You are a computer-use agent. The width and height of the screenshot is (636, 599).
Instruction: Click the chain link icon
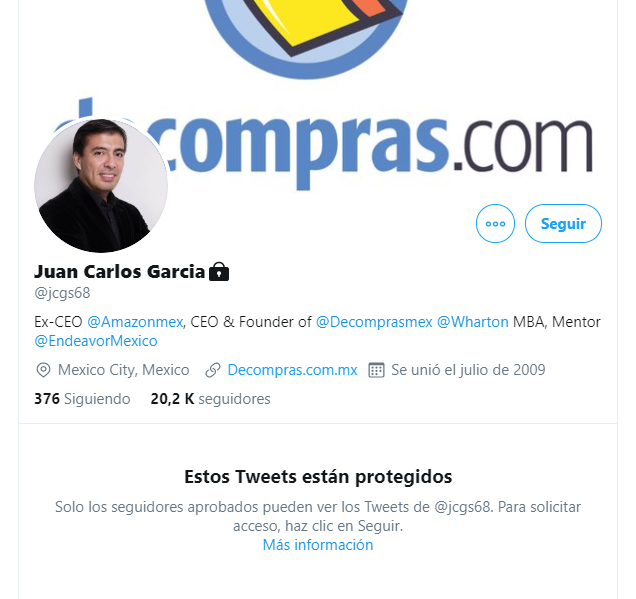click(213, 370)
